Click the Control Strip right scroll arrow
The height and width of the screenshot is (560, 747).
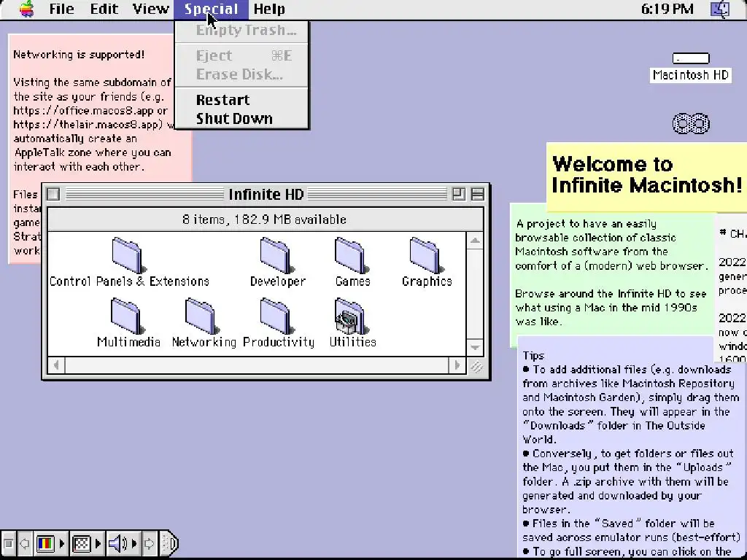(x=149, y=543)
